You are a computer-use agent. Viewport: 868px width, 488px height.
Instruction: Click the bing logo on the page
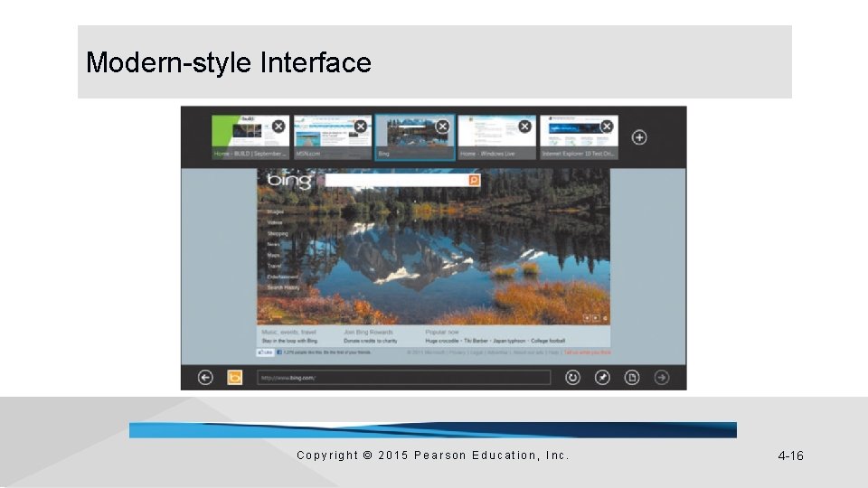[x=289, y=181]
